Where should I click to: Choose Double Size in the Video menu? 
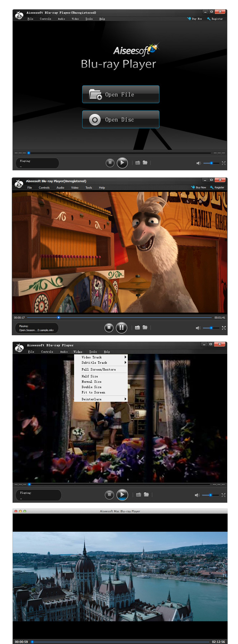(x=91, y=387)
